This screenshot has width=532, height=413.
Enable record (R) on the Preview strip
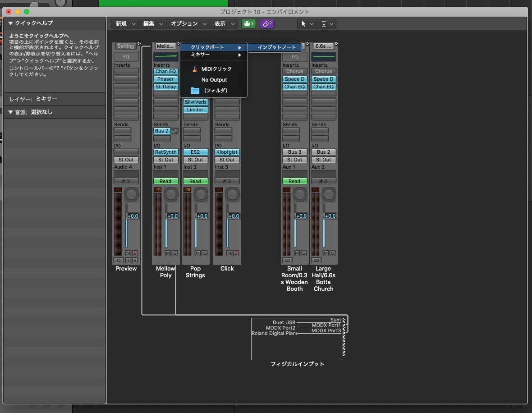point(134,260)
